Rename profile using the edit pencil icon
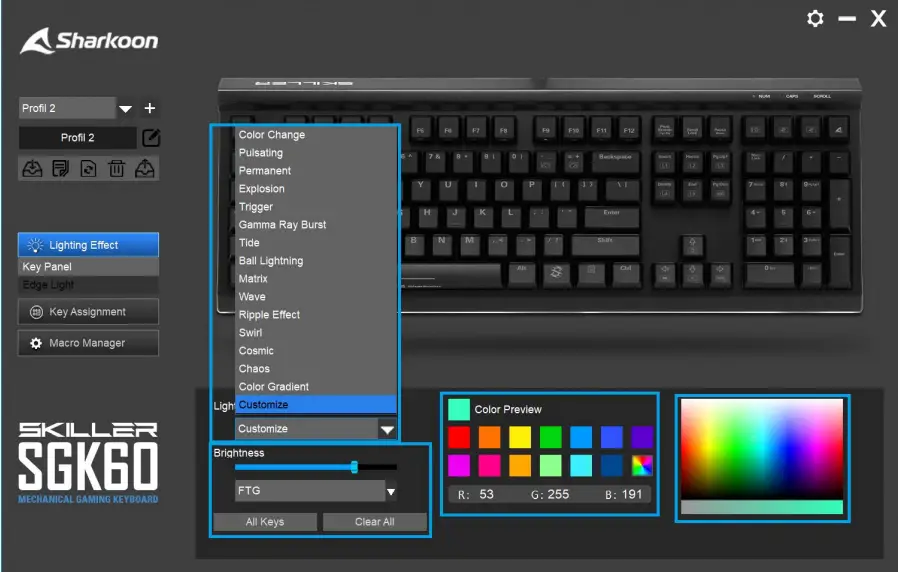This screenshot has width=898, height=572. click(151, 137)
